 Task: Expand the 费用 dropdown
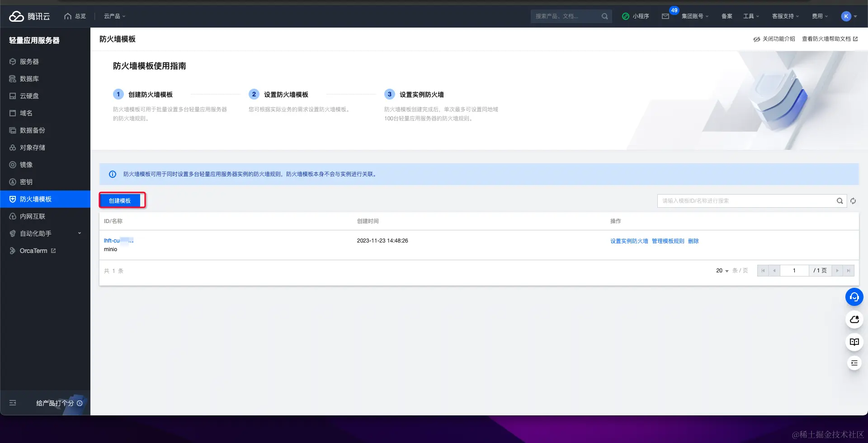pyautogui.click(x=820, y=16)
